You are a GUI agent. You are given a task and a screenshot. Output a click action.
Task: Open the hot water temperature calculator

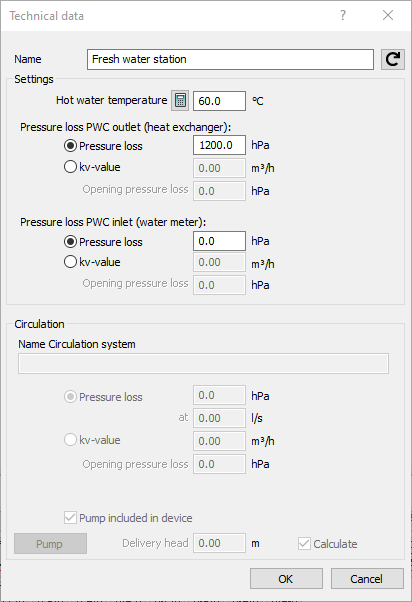180,101
